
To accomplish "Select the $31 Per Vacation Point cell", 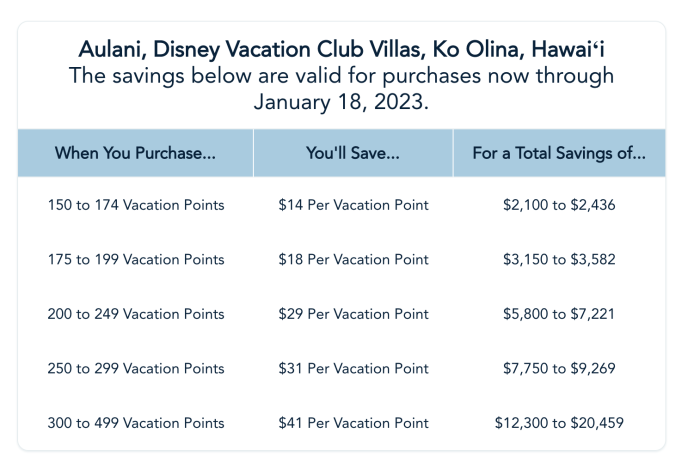I will 353,368.
